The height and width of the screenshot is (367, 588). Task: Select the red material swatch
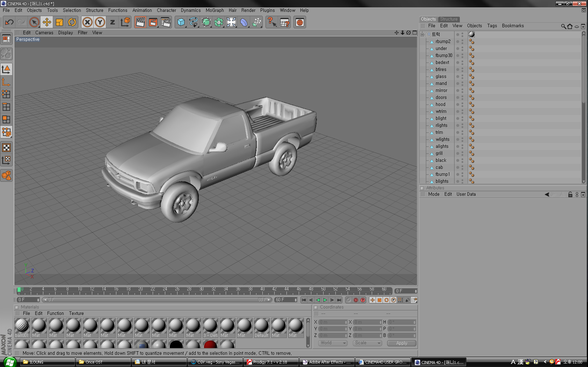210,344
